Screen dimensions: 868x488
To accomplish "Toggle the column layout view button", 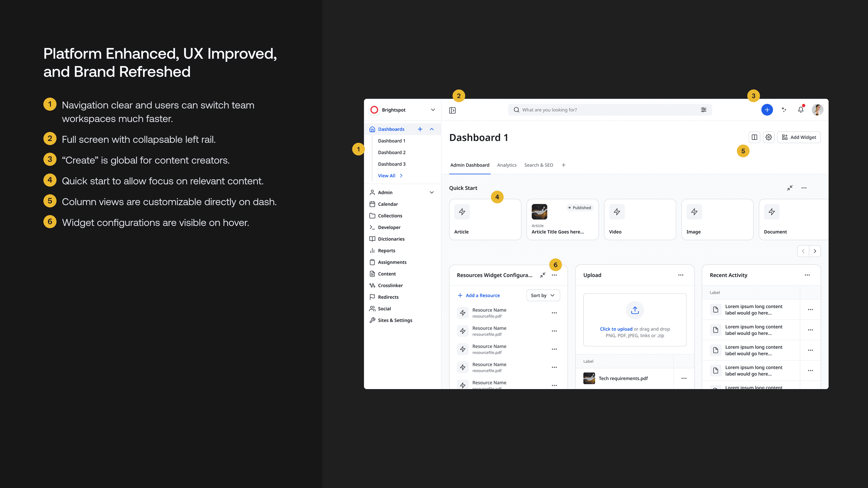I will pos(754,137).
